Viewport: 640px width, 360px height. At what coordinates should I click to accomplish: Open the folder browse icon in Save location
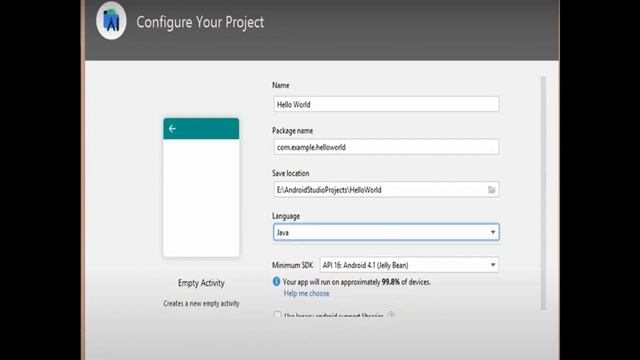(491, 190)
